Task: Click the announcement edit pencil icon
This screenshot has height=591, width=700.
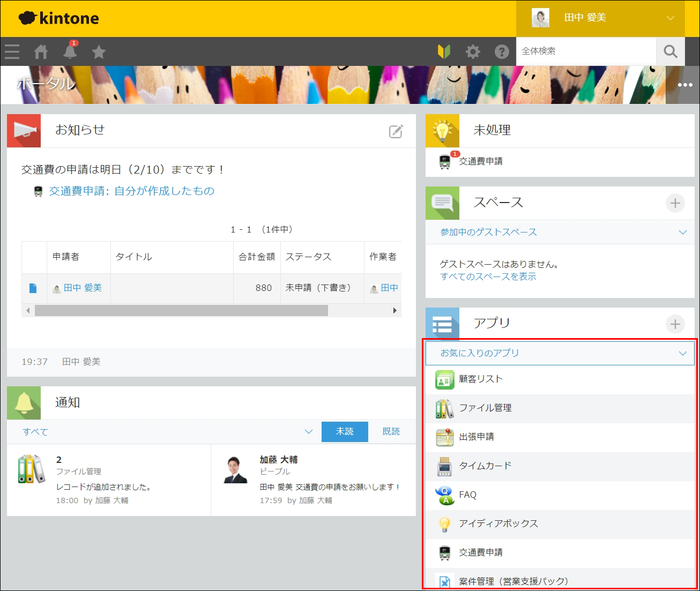Action: (395, 131)
